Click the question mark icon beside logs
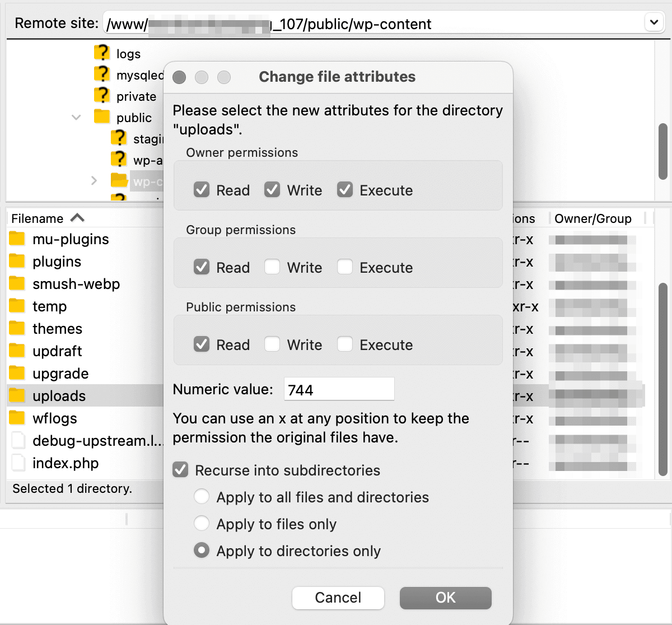Viewport: 672px width, 625px height. [x=101, y=53]
